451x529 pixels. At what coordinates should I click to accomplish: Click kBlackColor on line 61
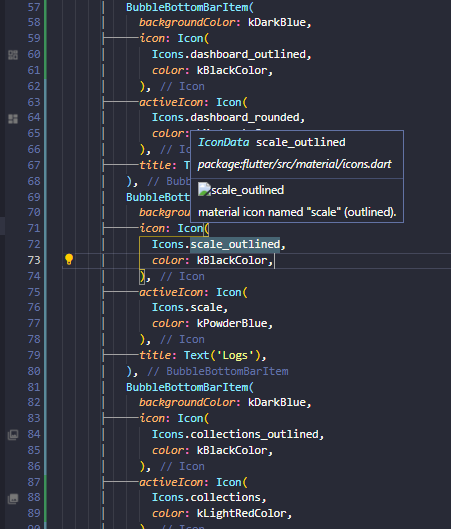point(232,71)
